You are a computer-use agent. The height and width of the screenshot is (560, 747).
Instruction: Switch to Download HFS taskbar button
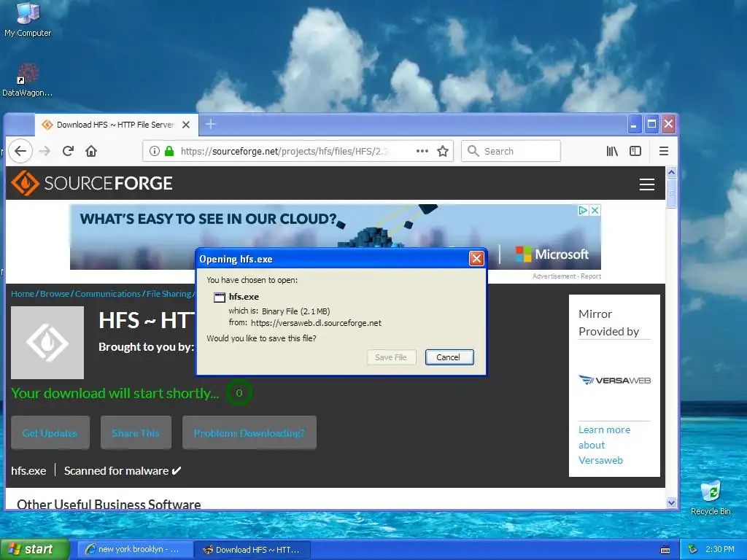252,550
